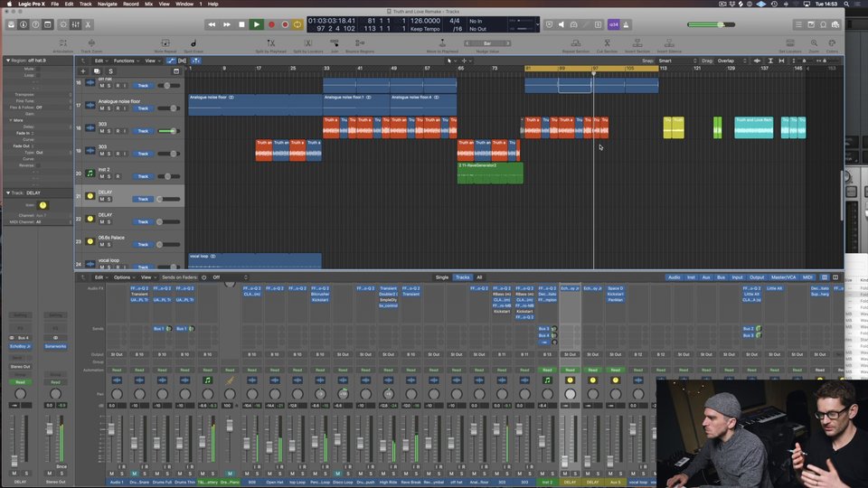Click the Rewind transport button
Image resolution: width=868 pixels, height=488 pixels.
(x=212, y=24)
